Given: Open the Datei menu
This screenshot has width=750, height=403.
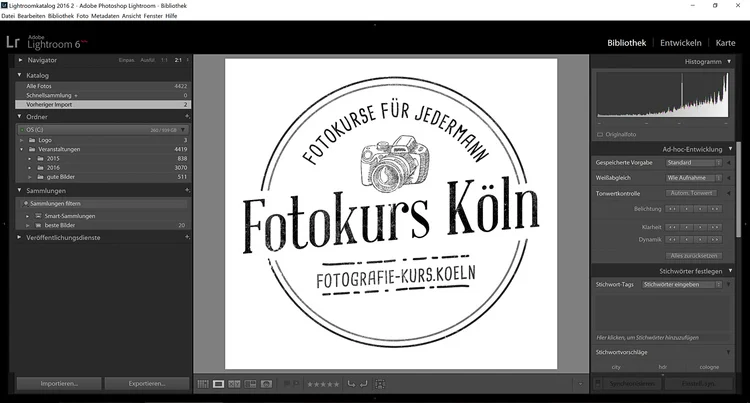Looking at the screenshot, I should [x=8, y=16].
